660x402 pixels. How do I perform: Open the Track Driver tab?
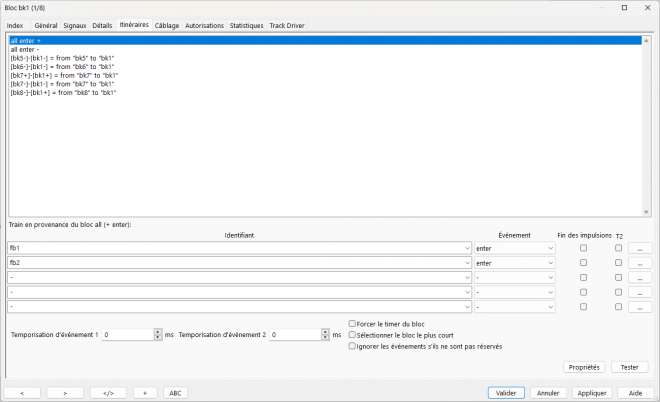coord(287,26)
